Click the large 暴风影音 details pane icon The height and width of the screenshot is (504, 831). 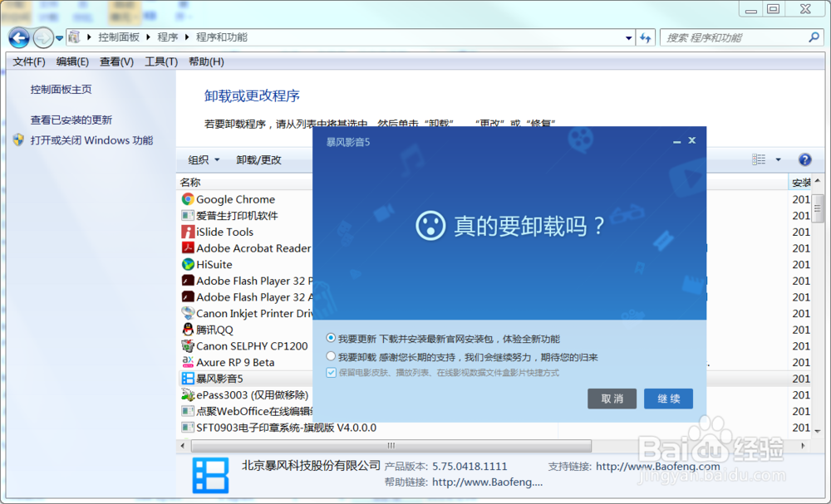click(x=210, y=475)
